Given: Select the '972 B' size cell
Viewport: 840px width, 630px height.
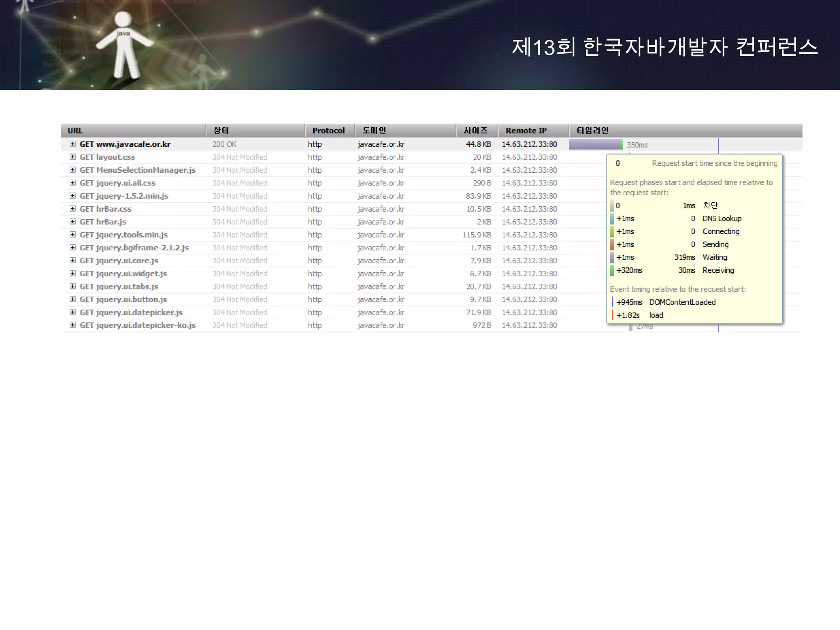Looking at the screenshot, I should 482,325.
